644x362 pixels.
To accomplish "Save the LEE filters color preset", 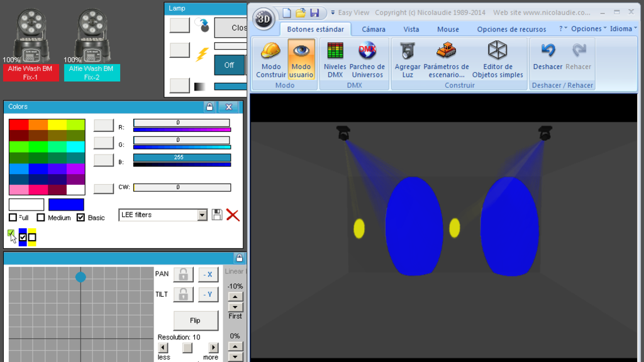I will coord(217,215).
